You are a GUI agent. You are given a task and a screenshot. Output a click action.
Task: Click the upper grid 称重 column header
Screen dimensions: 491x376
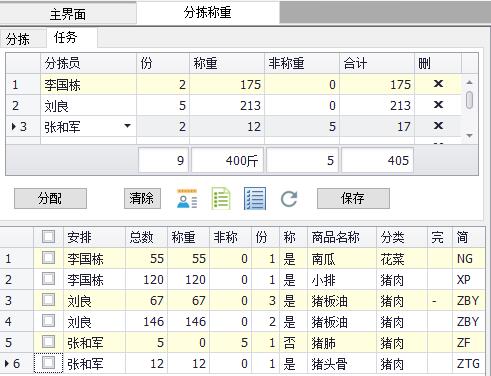click(x=227, y=63)
